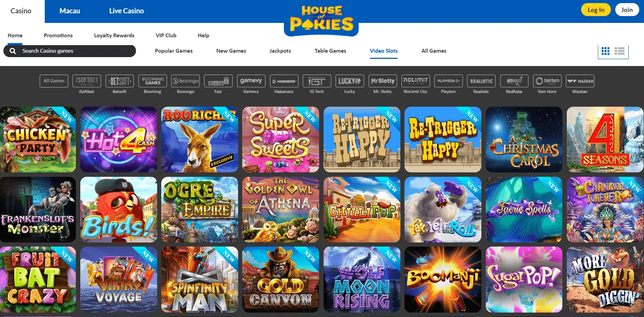Switch to list view layout icon
This screenshot has height=317, width=644.
click(619, 51)
